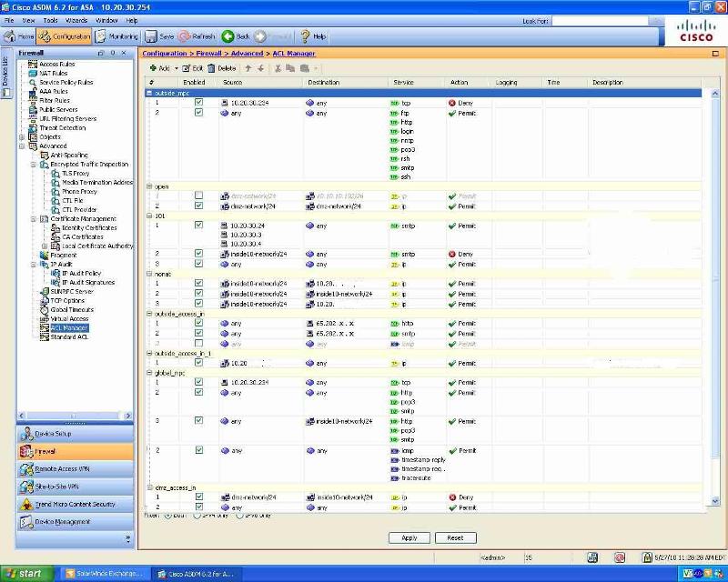Select Threat Detection in the tree
The width and height of the screenshot is (728, 582).
click(62, 127)
